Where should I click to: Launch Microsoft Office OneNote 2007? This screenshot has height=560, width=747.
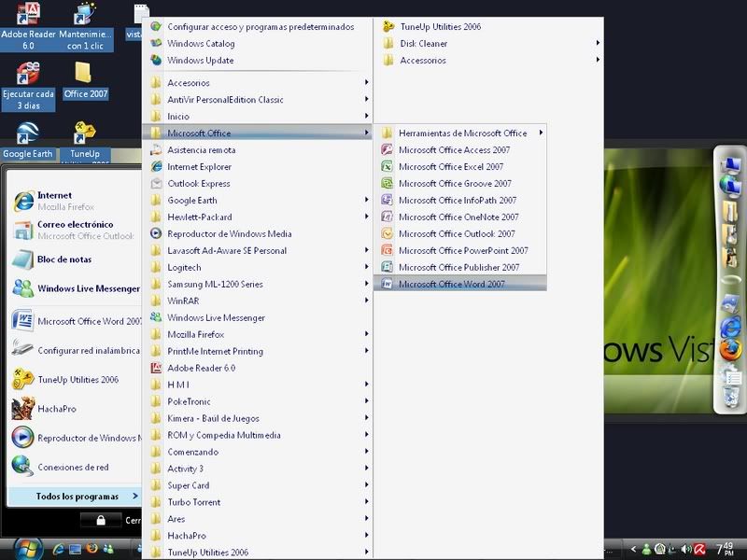point(459,217)
